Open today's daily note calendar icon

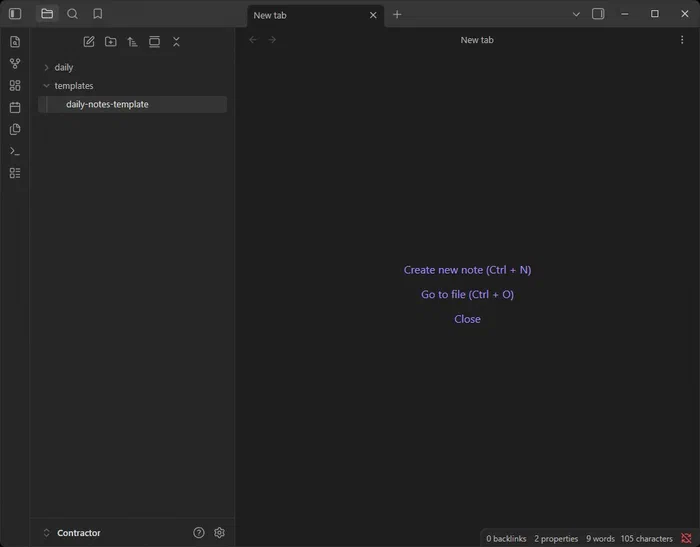click(15, 107)
